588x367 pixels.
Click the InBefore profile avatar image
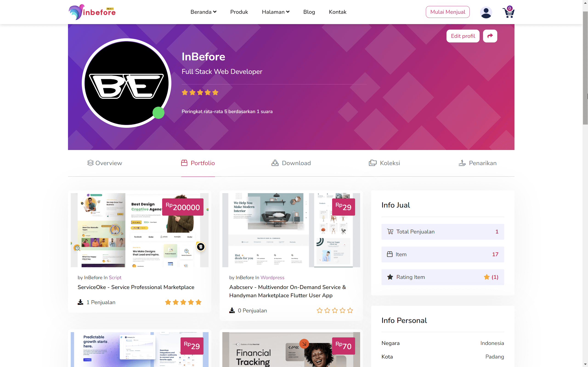point(126,83)
